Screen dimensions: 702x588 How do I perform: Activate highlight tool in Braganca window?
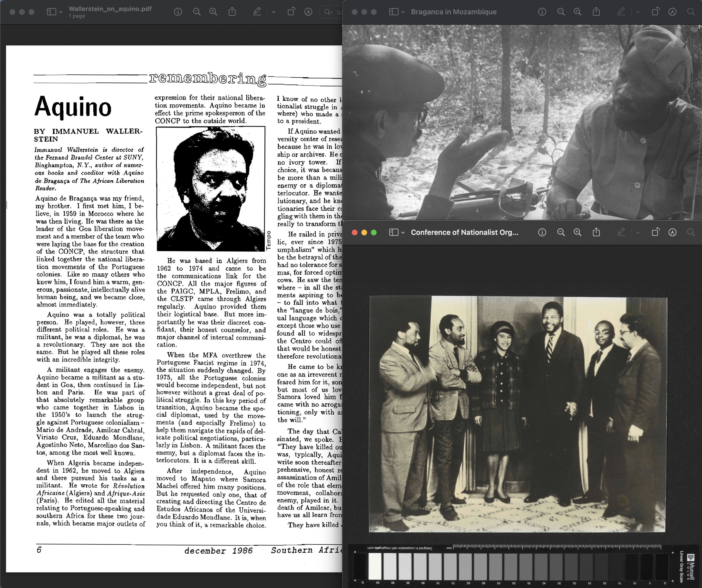click(x=621, y=12)
